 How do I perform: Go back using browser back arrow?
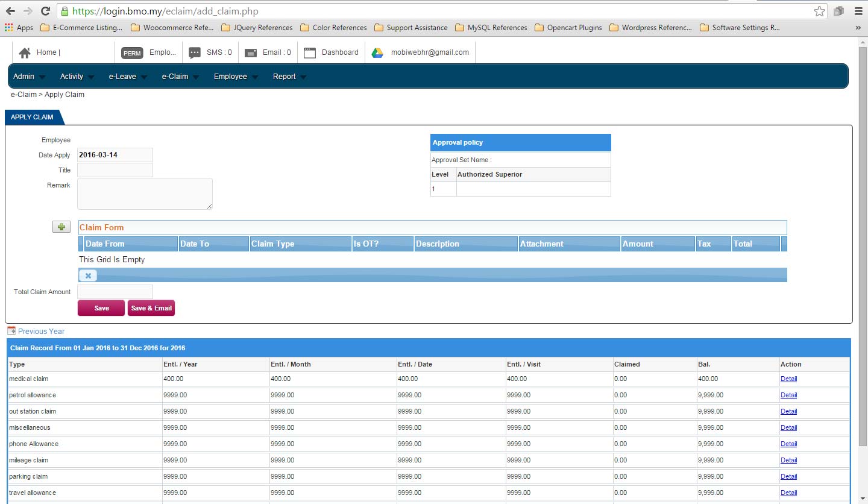[x=10, y=11]
